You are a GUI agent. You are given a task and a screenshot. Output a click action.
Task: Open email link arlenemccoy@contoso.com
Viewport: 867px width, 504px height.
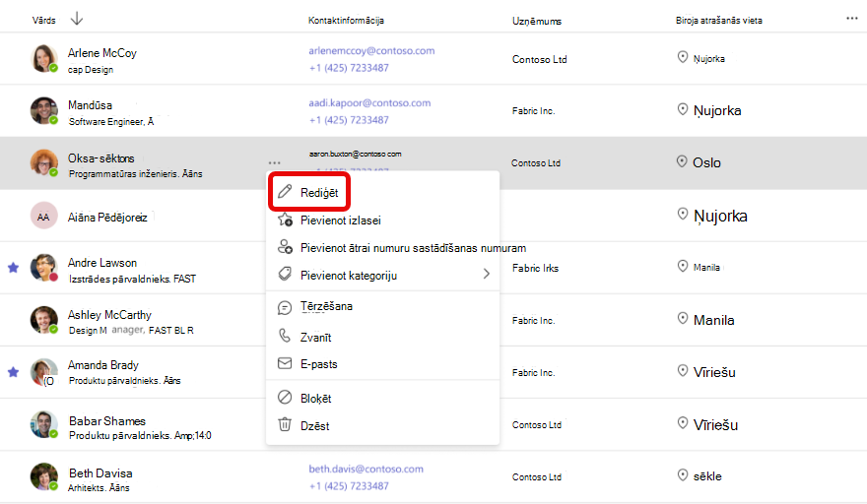[371, 51]
